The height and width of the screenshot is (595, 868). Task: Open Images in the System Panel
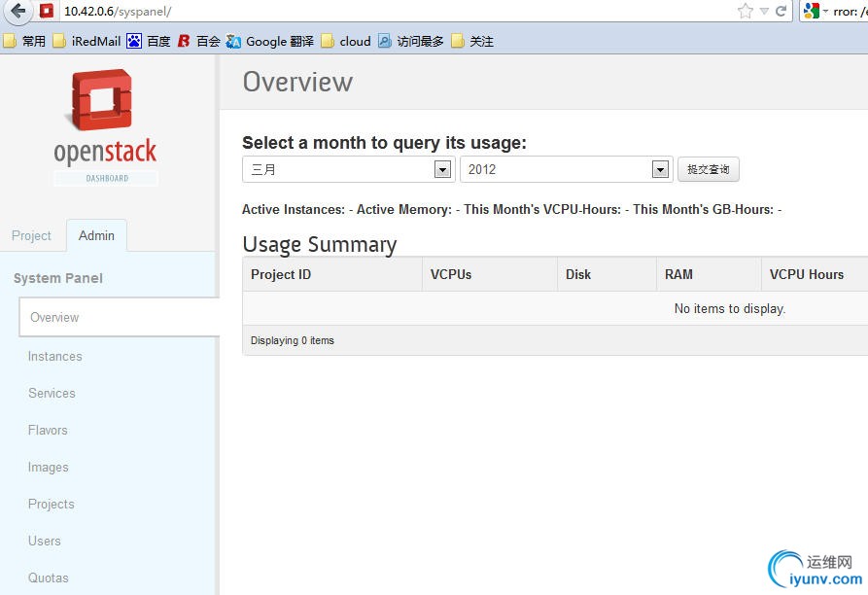[x=49, y=467]
